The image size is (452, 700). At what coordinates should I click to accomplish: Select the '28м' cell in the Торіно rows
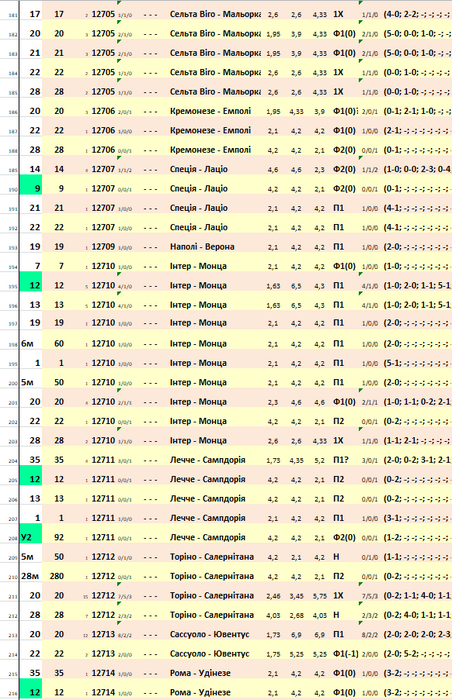tap(30, 576)
